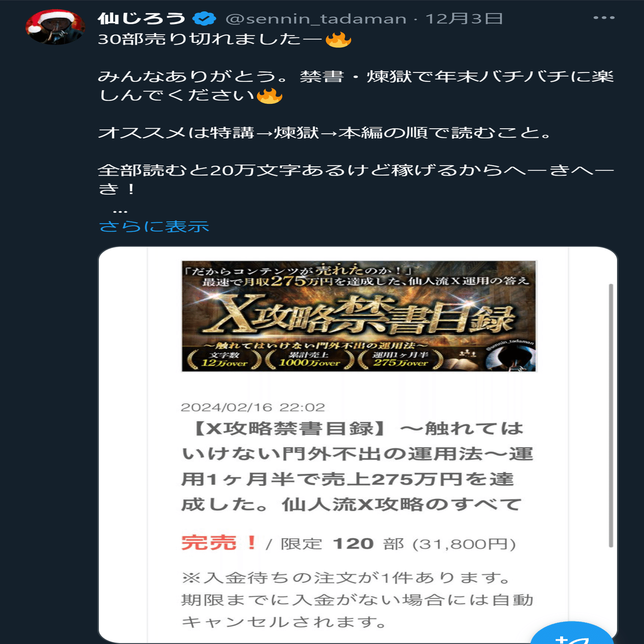644x644 pixels.
Task: Expand the post with さらに表示
Action: coord(154,226)
